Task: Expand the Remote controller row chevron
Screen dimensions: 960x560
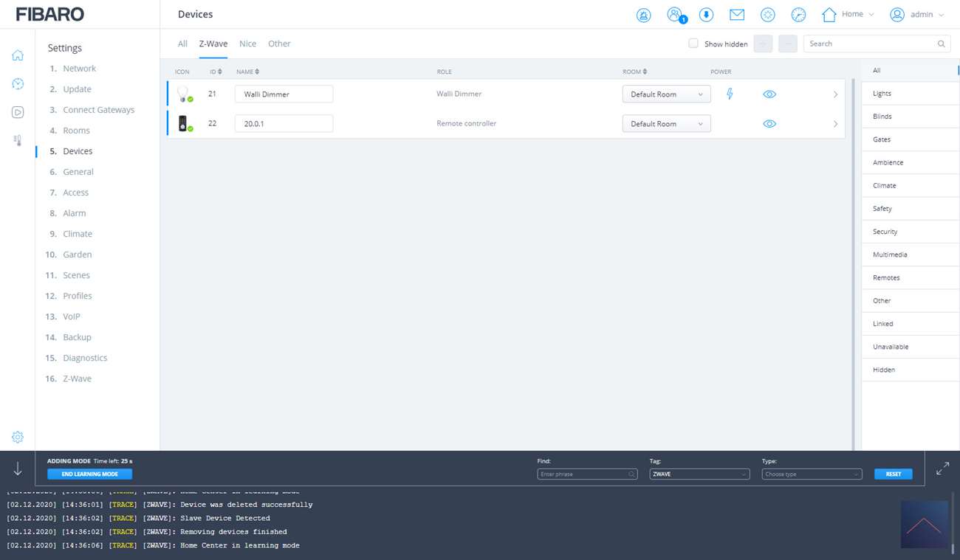Action: coord(835,124)
